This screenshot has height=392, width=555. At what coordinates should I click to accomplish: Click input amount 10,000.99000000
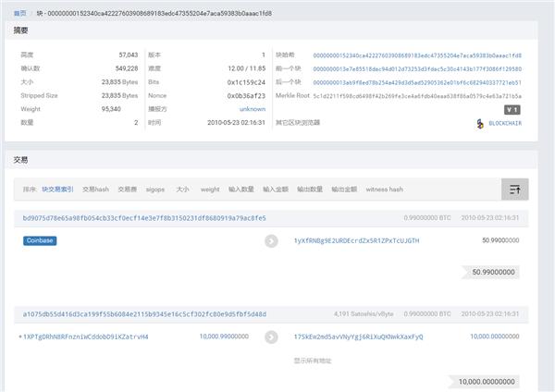pos(224,337)
